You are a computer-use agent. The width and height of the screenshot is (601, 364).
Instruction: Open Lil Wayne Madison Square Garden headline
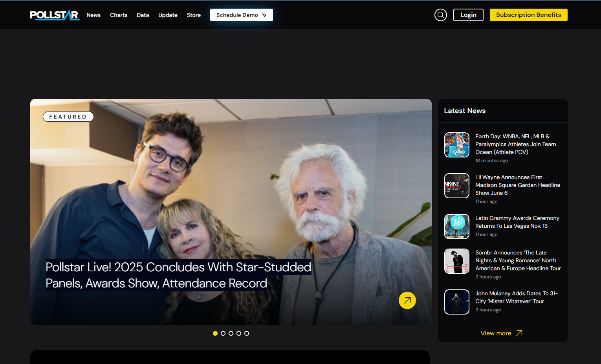[x=518, y=185]
